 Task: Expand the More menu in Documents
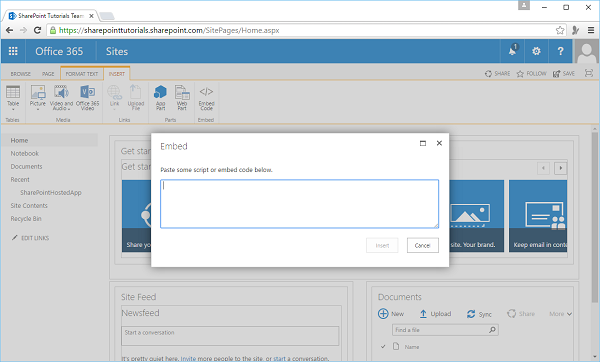(561, 314)
